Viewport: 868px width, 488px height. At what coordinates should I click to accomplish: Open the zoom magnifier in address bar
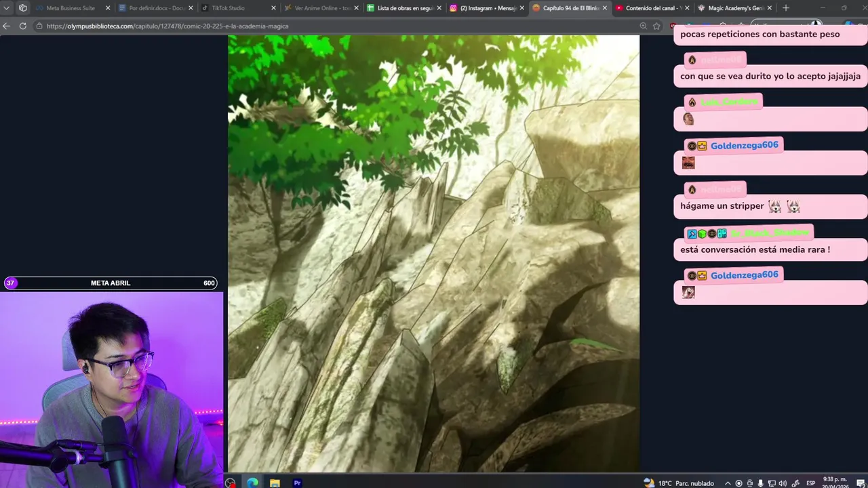644,26
